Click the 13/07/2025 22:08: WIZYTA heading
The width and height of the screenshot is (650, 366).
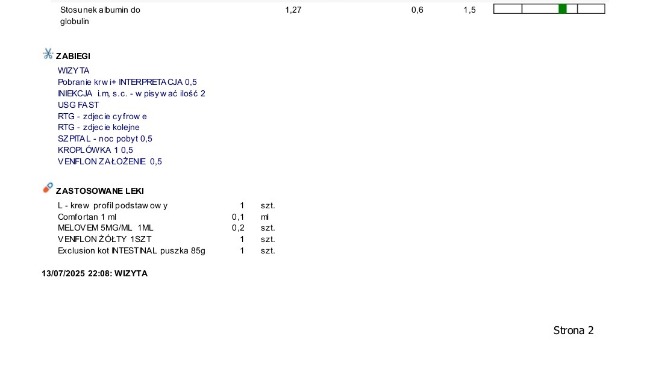tap(95, 274)
